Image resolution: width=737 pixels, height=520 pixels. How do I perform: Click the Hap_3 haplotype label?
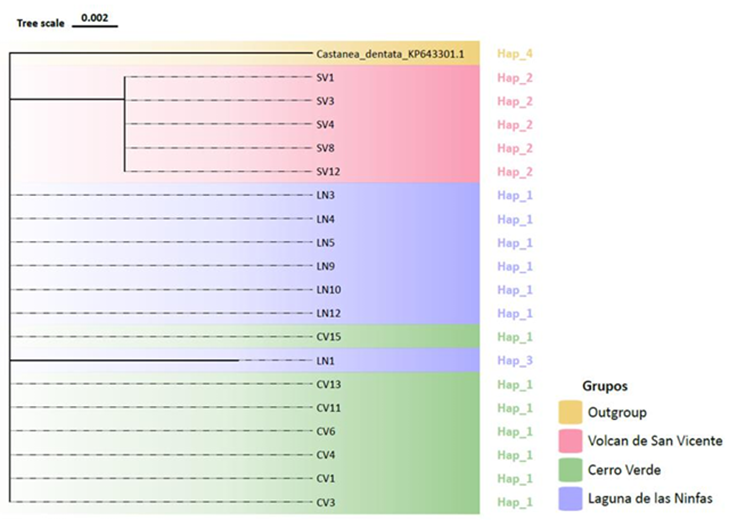[515, 360]
